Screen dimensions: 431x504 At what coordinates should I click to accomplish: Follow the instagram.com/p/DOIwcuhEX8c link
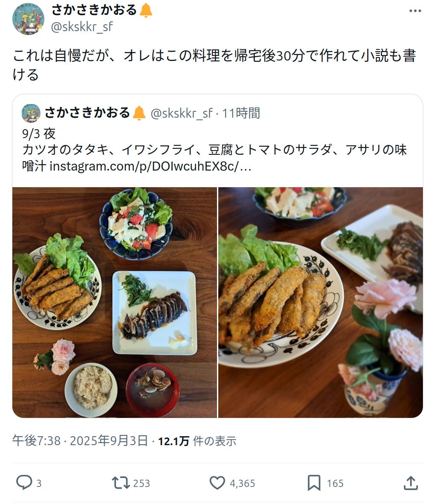click(150, 166)
